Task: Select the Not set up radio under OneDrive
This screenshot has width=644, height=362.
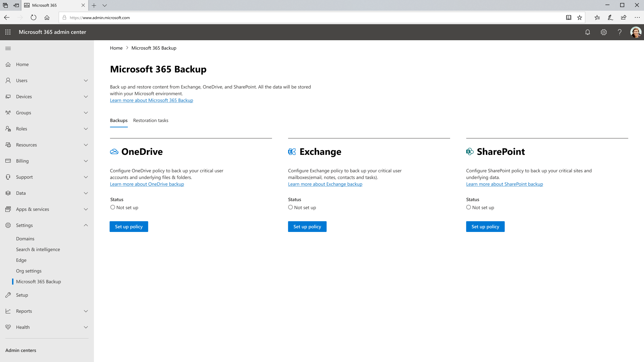Action: (112, 207)
